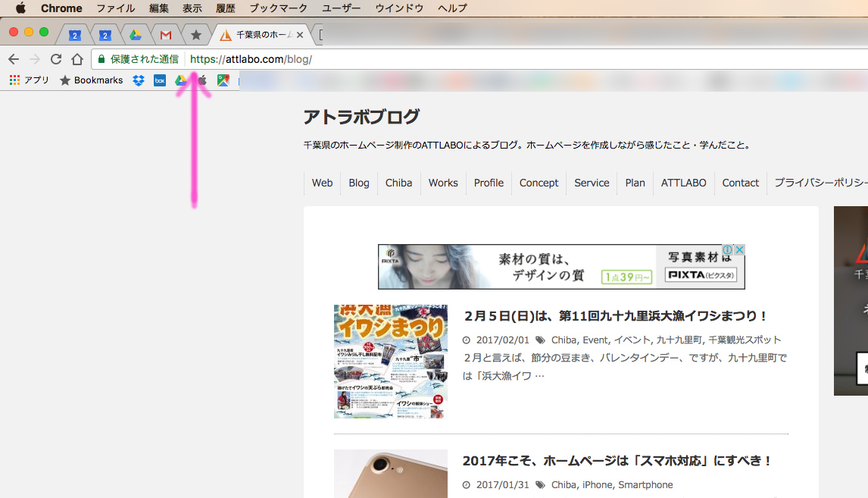Open the Works navigation link

443,183
